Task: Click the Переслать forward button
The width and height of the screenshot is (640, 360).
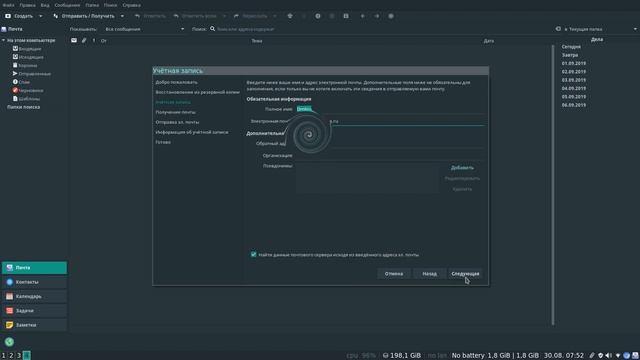Action: click(250, 16)
